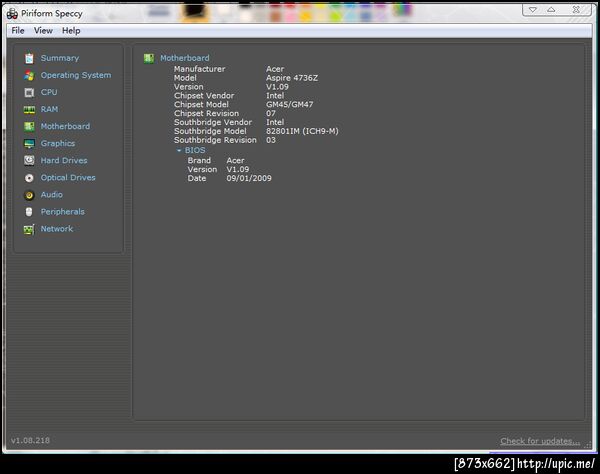
Task: Click the Southbridge Revision value 03
Action: click(x=271, y=140)
